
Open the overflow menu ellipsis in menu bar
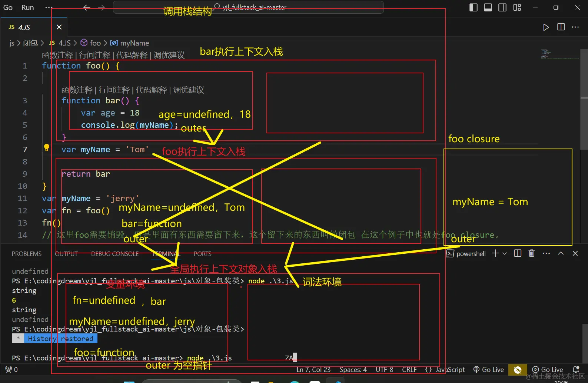tap(49, 7)
